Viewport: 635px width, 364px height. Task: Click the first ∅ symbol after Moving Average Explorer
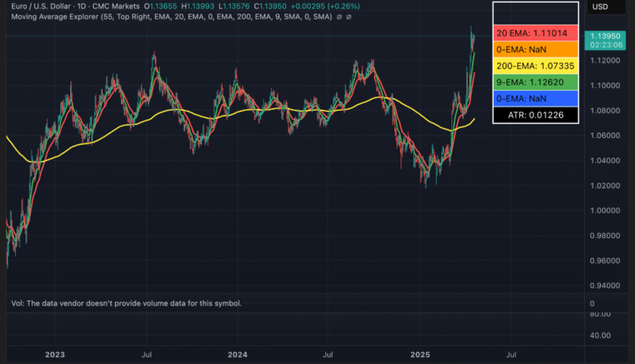[x=337, y=17]
